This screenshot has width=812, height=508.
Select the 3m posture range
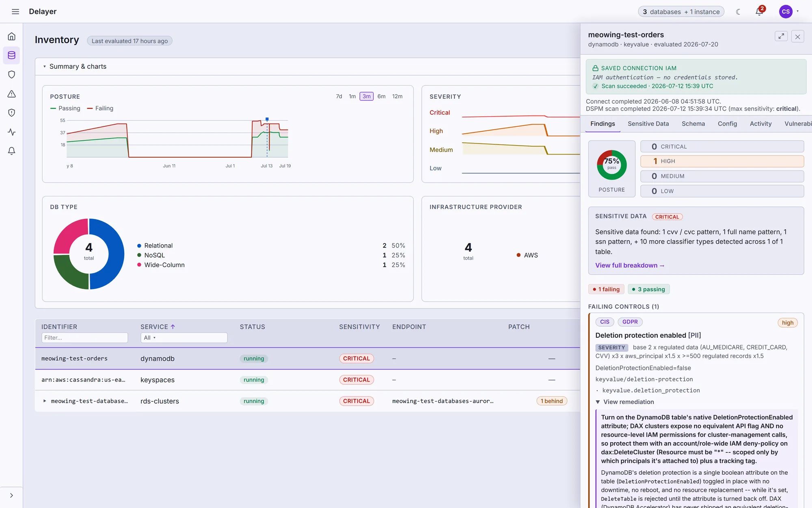[366, 96]
